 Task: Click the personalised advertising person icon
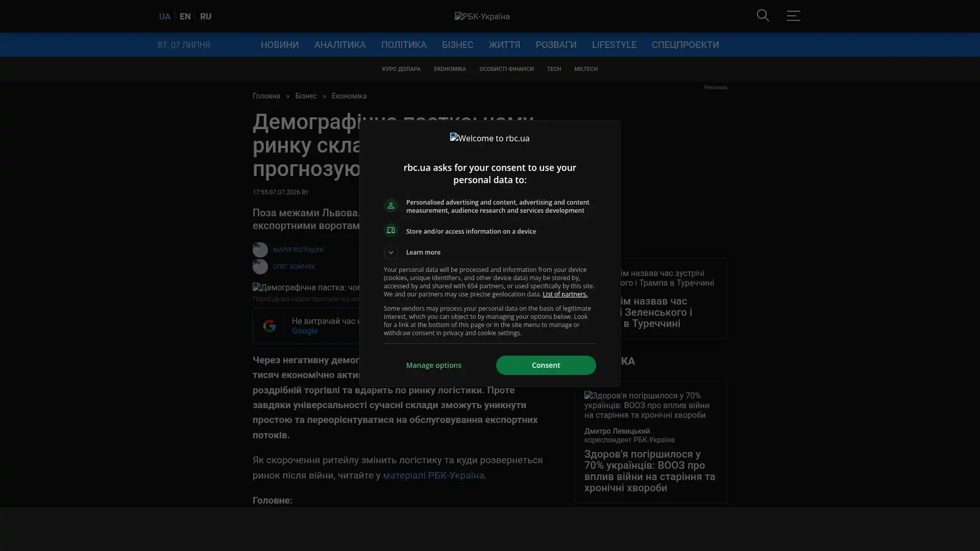click(x=391, y=206)
